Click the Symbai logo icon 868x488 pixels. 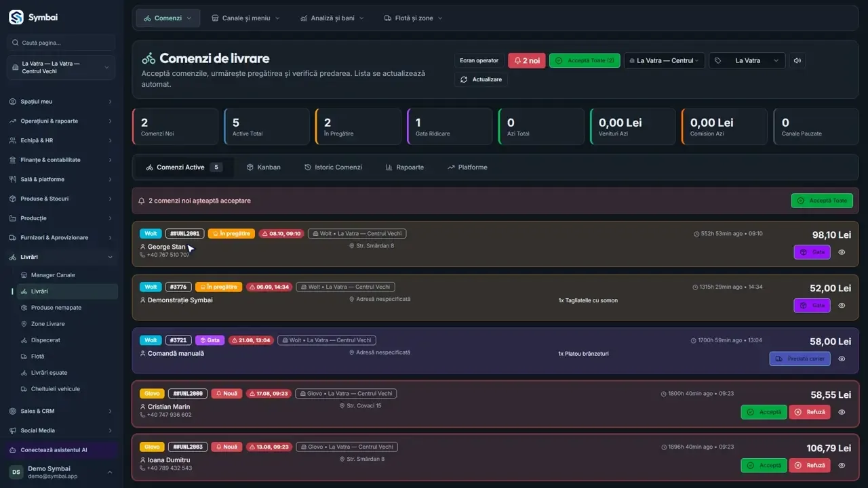point(16,18)
